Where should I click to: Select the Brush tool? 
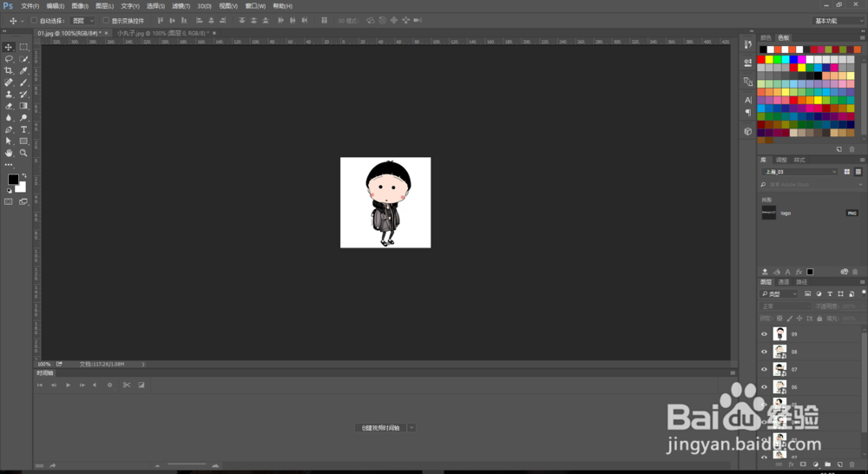click(23, 82)
